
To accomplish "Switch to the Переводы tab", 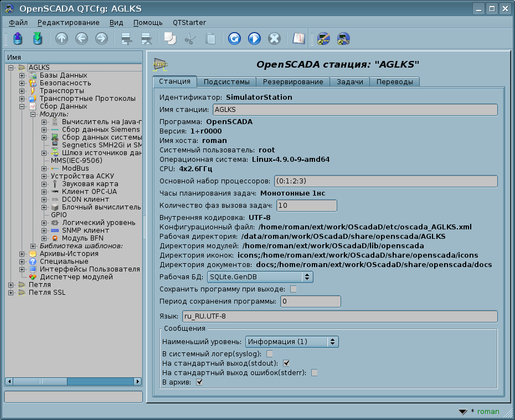I will (395, 82).
